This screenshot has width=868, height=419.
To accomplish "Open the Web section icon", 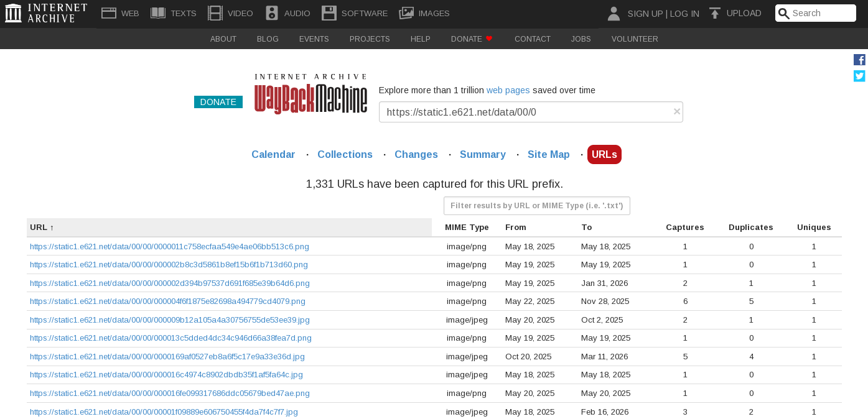I will click(109, 13).
